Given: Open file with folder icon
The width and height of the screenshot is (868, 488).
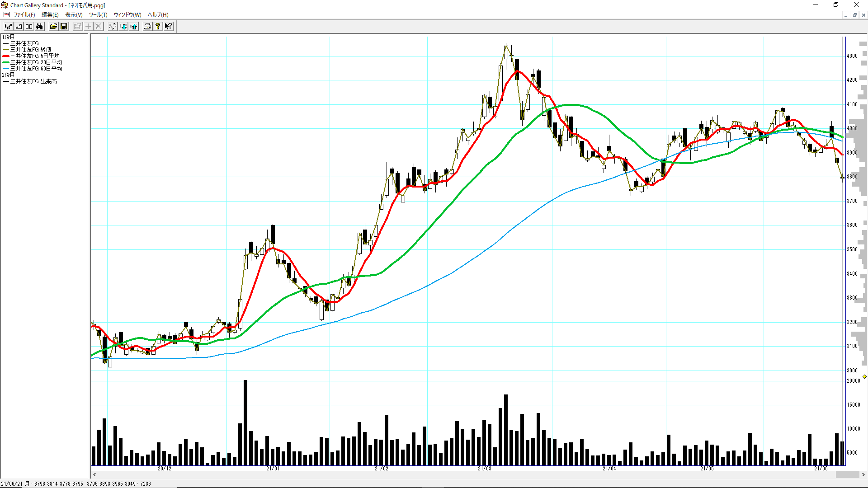Looking at the screenshot, I should [x=53, y=27].
